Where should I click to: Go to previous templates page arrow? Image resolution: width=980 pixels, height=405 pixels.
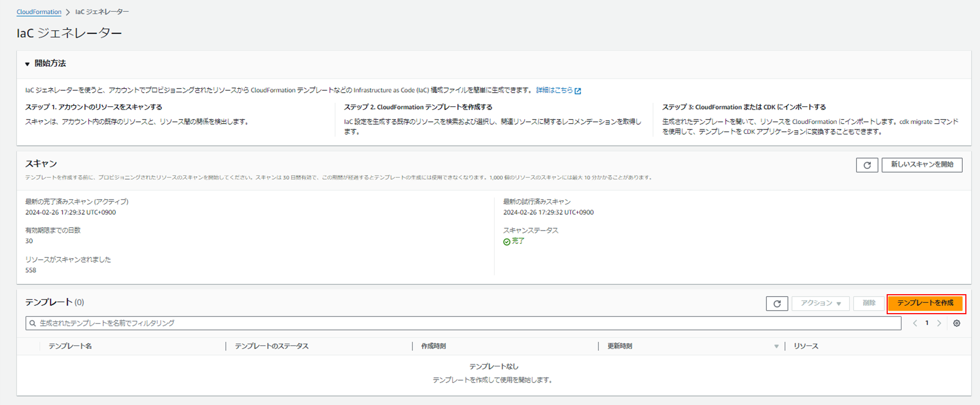click(x=915, y=323)
